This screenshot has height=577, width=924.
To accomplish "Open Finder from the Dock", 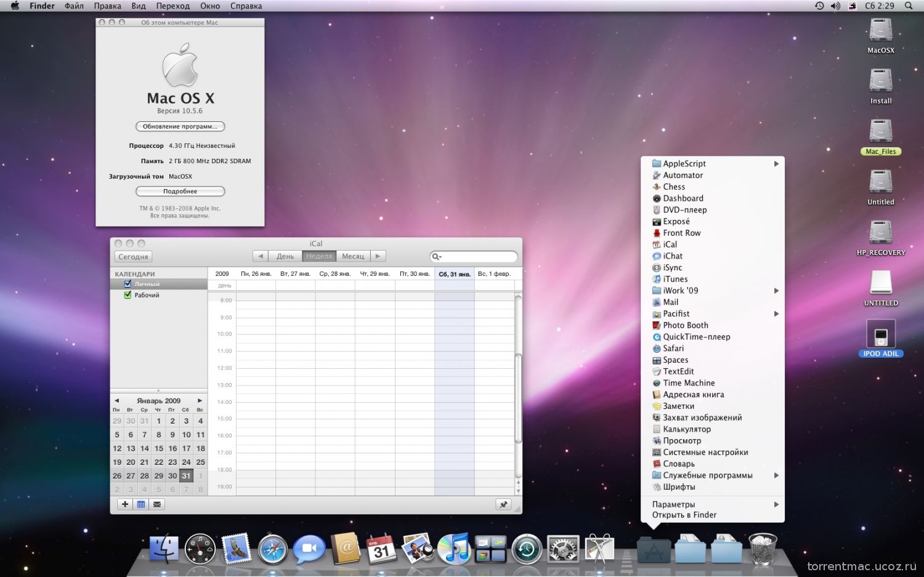I will click(164, 549).
